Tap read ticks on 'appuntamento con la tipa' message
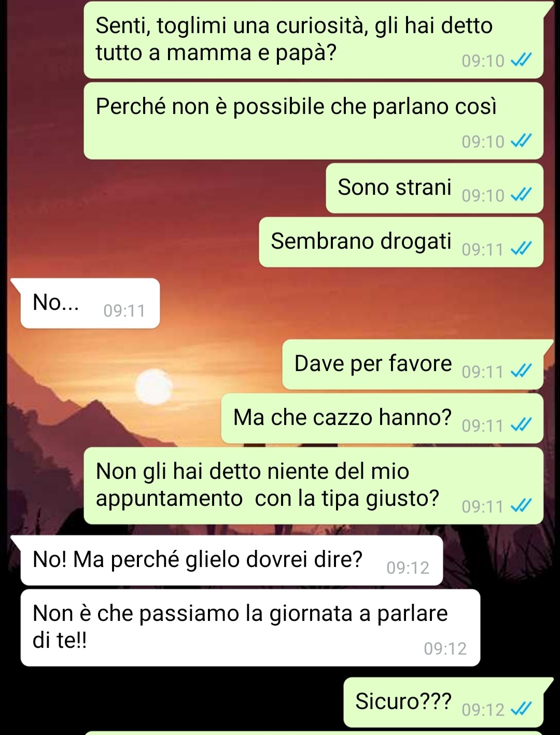Viewport: 560px width, 735px height. [x=521, y=506]
